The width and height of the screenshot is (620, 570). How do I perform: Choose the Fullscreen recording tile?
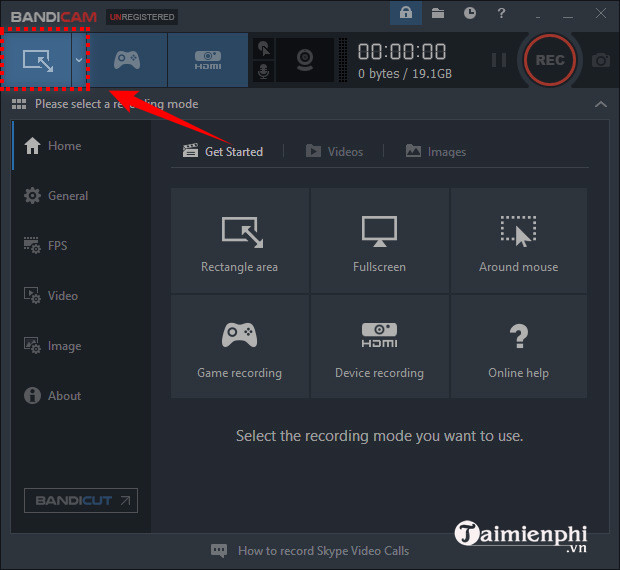(379, 241)
